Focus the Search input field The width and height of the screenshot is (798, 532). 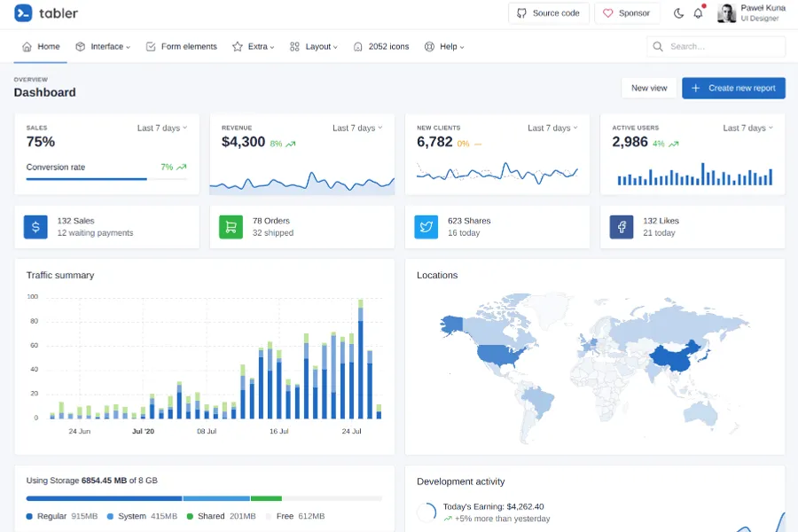(x=723, y=47)
